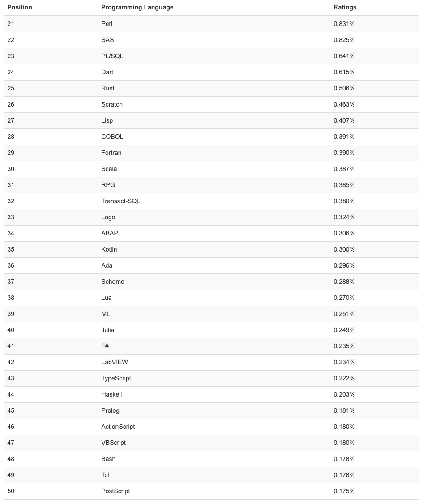Click the 0.249% rating for Julia
Screen dimensions: 427x504
344,330
